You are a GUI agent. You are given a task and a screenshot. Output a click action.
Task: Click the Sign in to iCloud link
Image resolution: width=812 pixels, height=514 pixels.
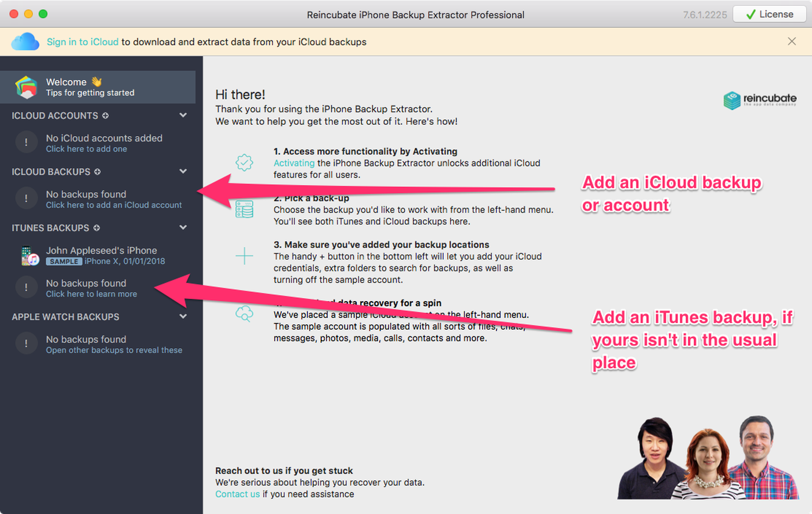click(82, 42)
